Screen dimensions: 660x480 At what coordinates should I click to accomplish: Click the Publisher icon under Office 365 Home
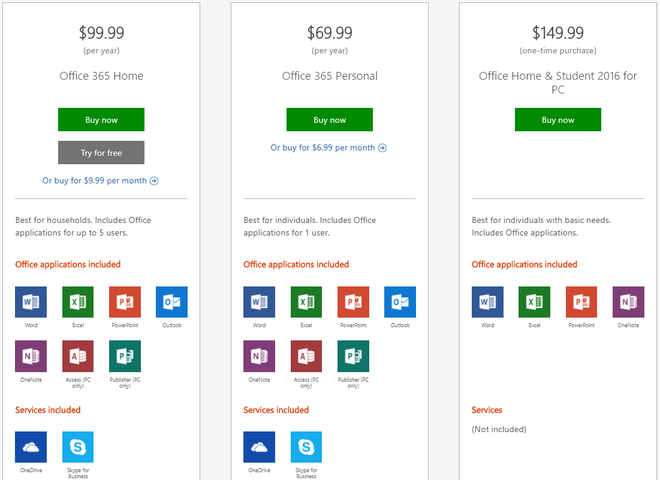click(x=125, y=356)
